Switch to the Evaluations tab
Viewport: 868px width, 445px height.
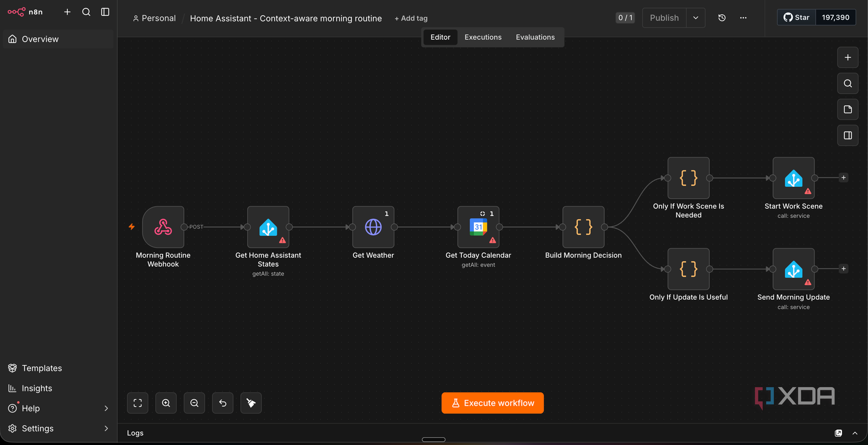tap(535, 37)
